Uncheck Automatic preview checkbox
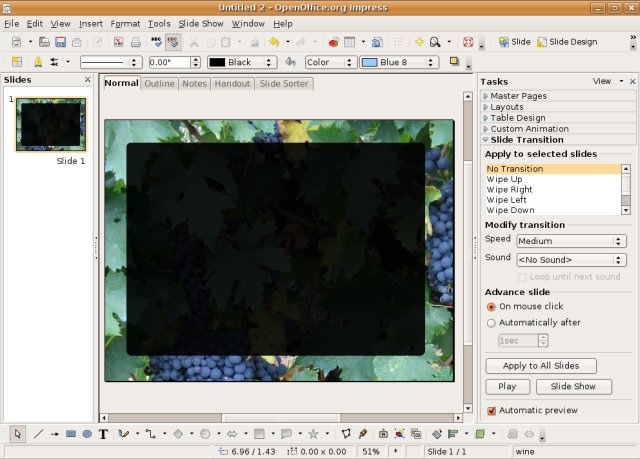Viewport: 640px width, 459px height. [492, 410]
